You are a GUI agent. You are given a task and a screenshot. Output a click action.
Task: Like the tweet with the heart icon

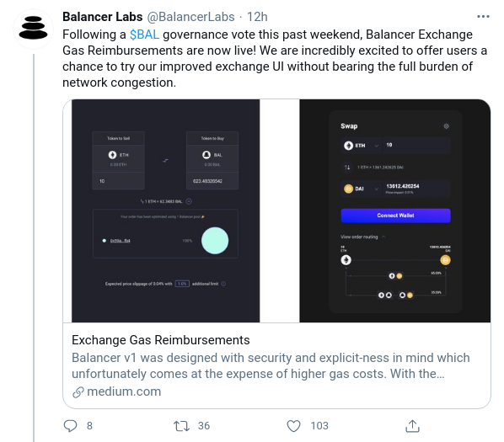[x=293, y=426]
